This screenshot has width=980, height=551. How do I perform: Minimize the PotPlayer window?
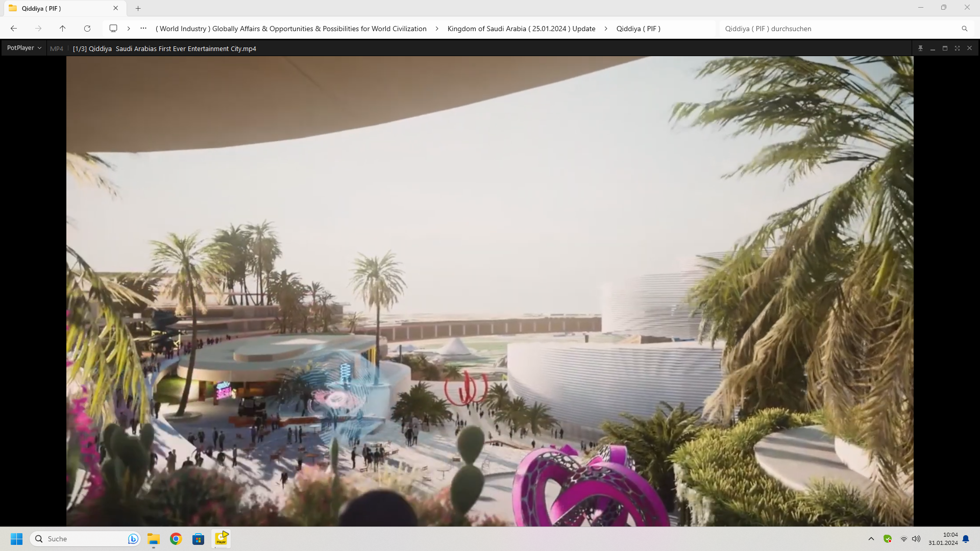pos(933,48)
